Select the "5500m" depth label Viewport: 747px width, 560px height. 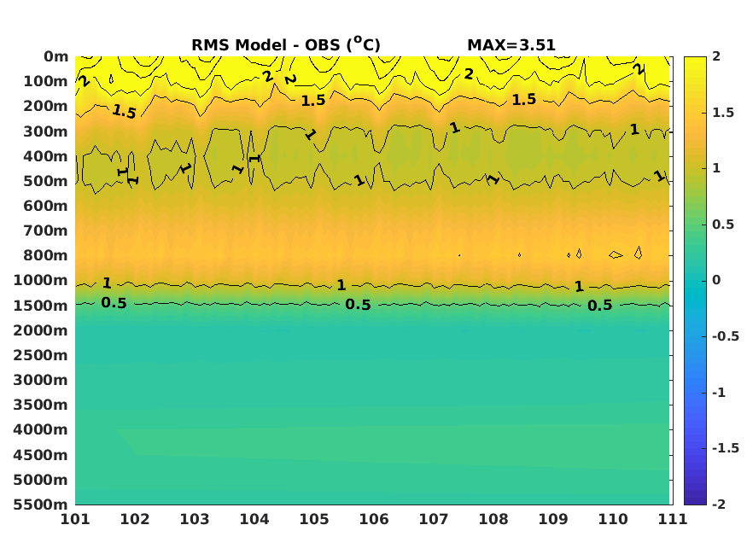click(x=41, y=505)
